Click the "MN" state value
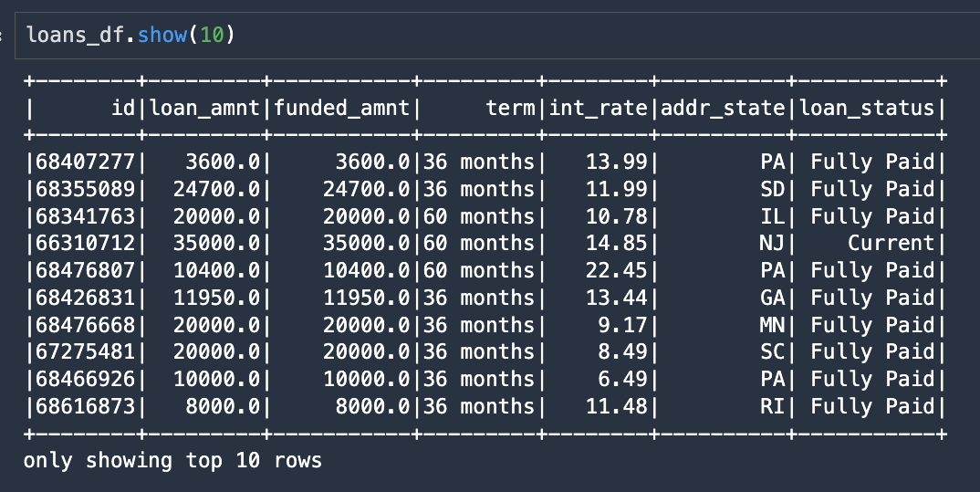 pyautogui.click(x=773, y=324)
